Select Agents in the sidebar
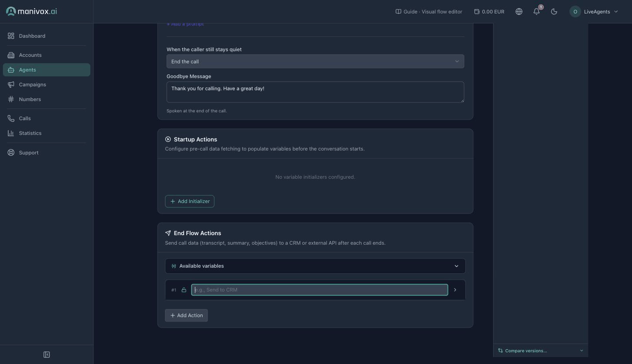The width and height of the screenshot is (632, 364). 46,70
